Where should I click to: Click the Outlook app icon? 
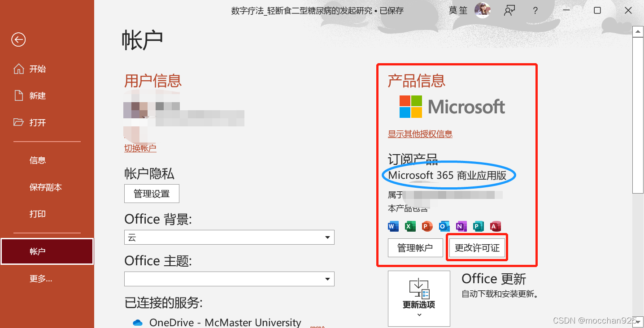(444, 226)
